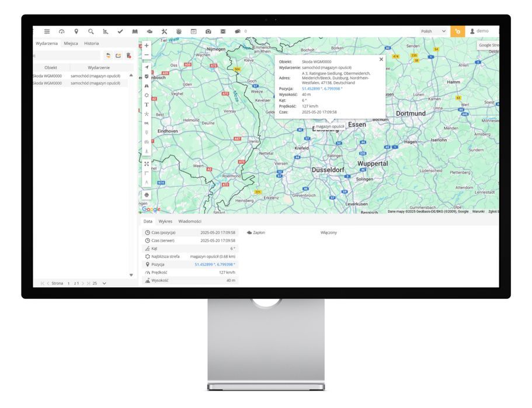Screen dimensions: 532x408
Task: Click the orange settings gears button
Action: pos(457,32)
